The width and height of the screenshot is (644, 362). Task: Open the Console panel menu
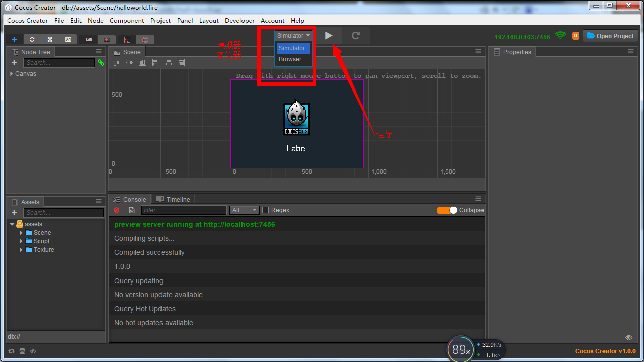point(478,199)
